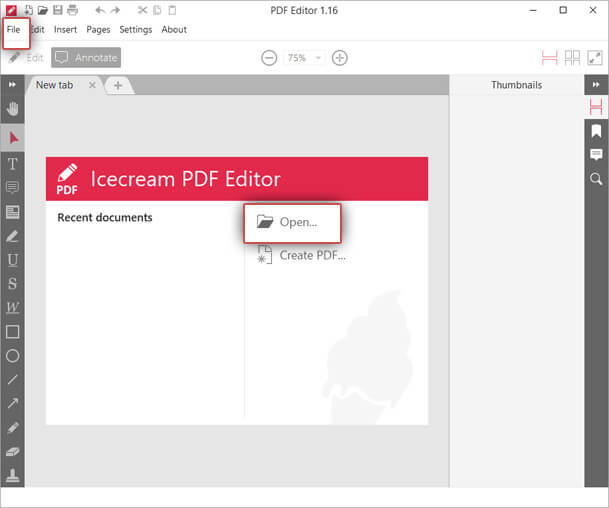Choose the Rectangle shape tool
The height and width of the screenshot is (508, 609).
coord(13,331)
